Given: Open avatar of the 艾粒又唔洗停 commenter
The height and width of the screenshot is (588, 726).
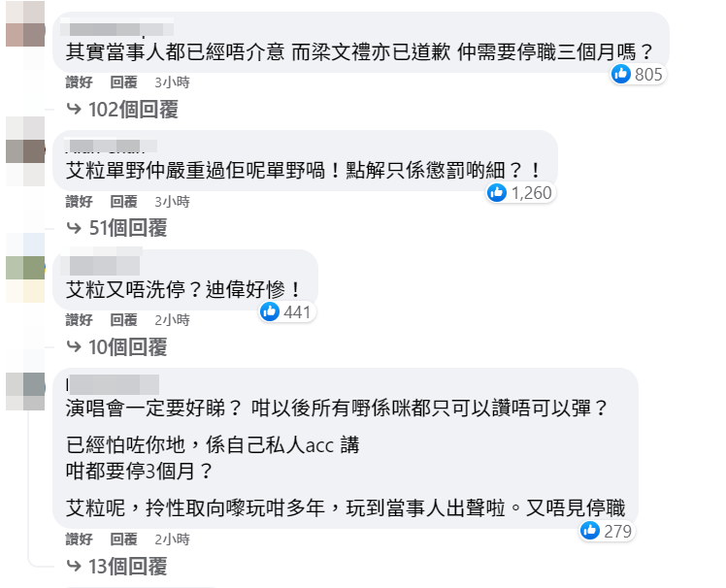Looking at the screenshot, I should tap(25, 267).
